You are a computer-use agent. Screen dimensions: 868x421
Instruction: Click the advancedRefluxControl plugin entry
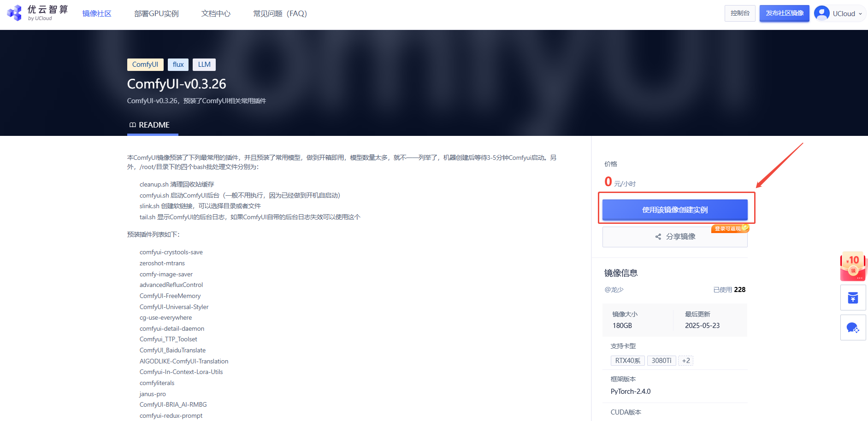tap(171, 285)
